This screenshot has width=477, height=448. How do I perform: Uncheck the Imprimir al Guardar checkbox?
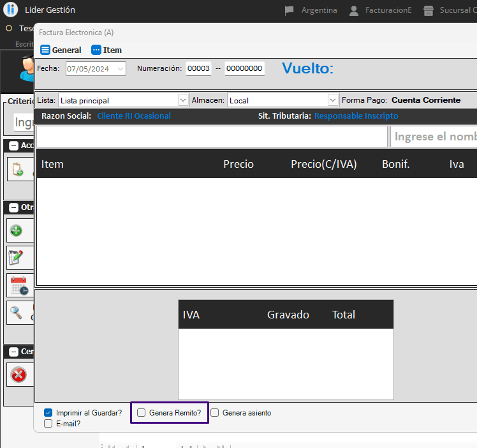(48, 413)
